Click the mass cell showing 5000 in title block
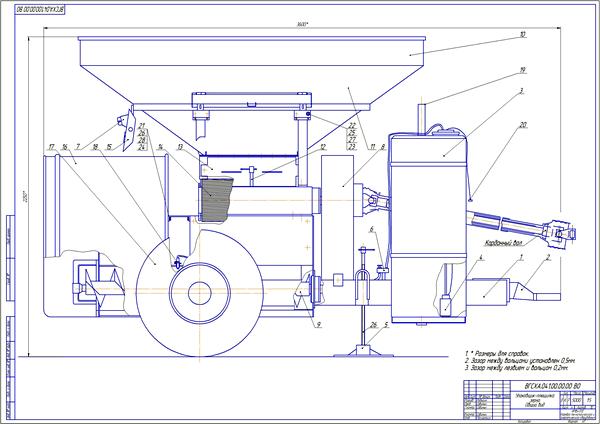This screenshot has height=424, width=600. (x=577, y=400)
